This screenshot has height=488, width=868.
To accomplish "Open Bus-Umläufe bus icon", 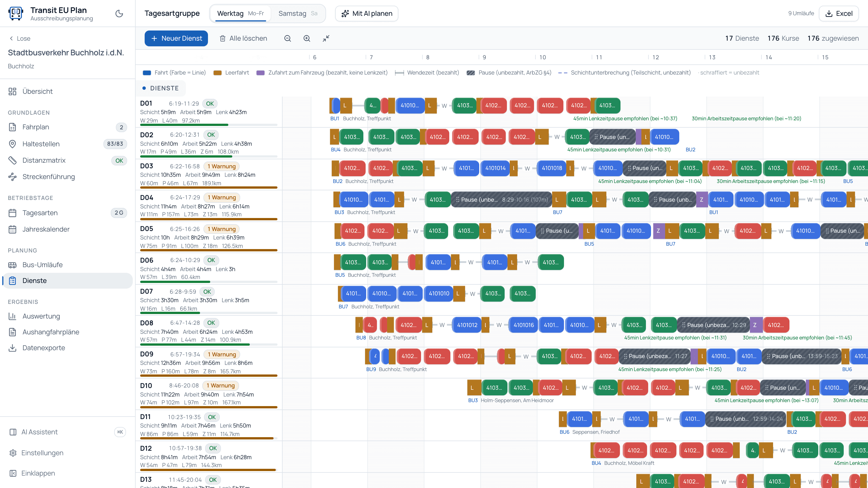I will click(x=12, y=265).
